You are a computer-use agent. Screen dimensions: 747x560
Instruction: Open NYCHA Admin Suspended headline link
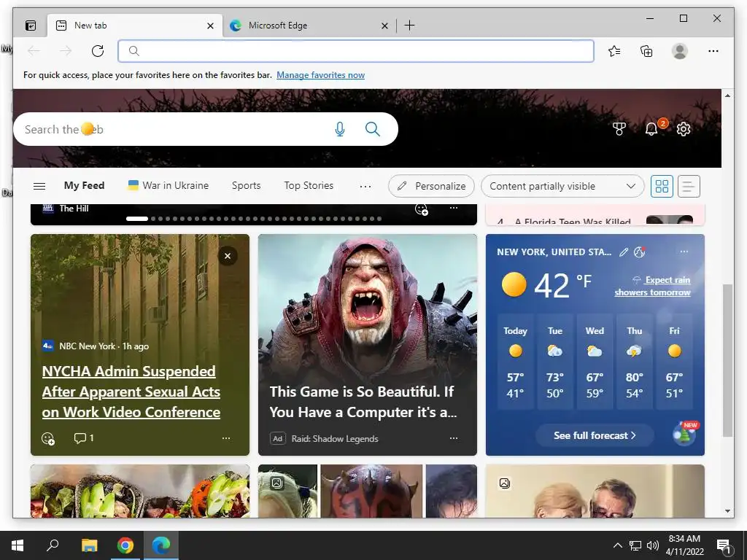(131, 392)
